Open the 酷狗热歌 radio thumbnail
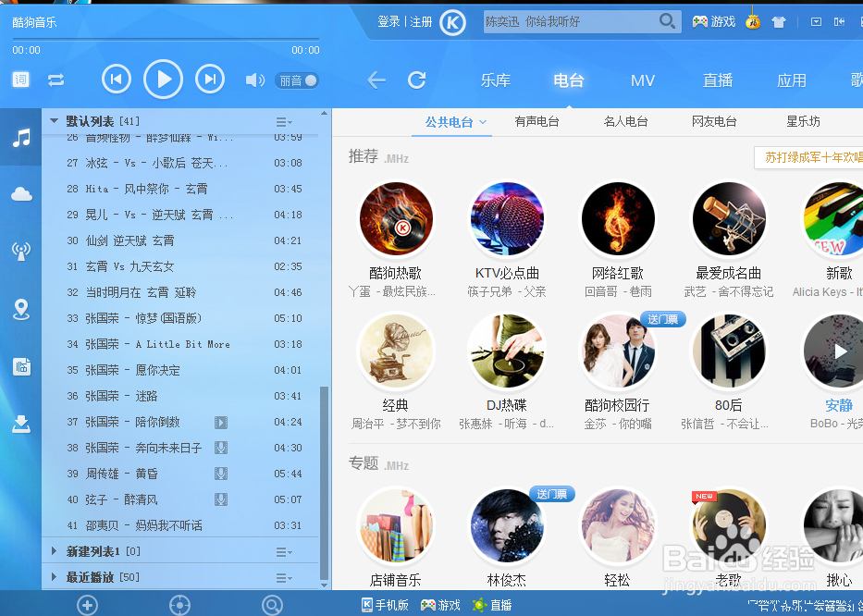Image resolution: width=863 pixels, height=616 pixels. (396, 219)
